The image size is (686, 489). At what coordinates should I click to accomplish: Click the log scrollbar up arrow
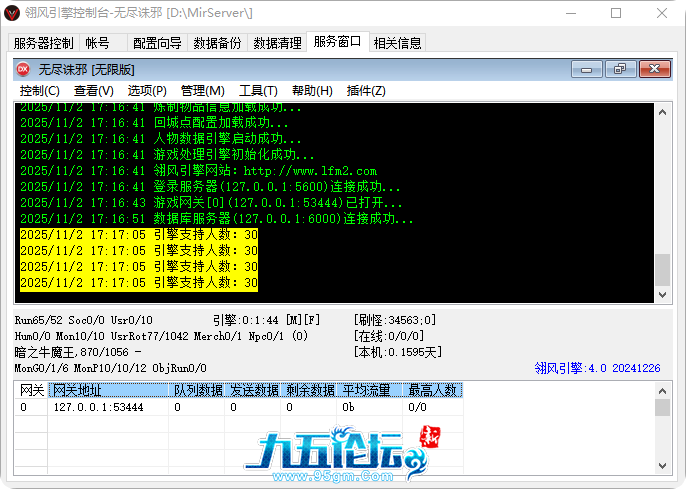662,112
